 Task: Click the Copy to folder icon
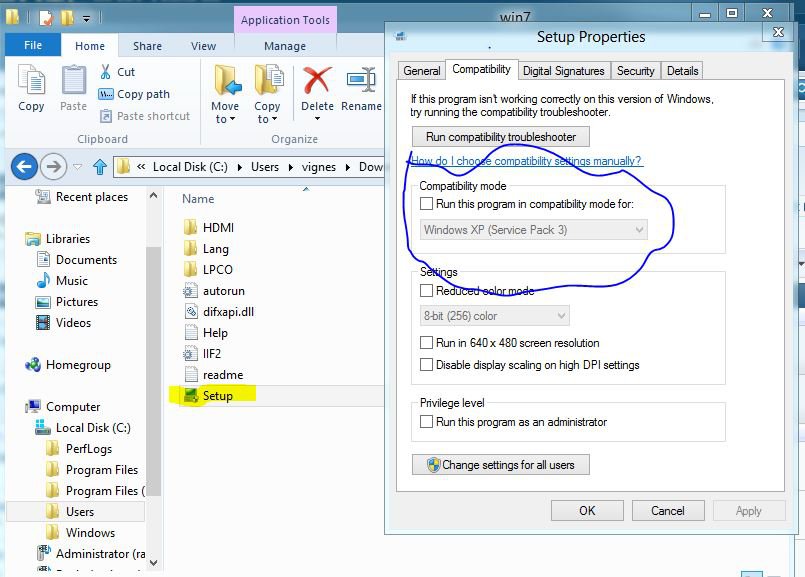pos(269,80)
